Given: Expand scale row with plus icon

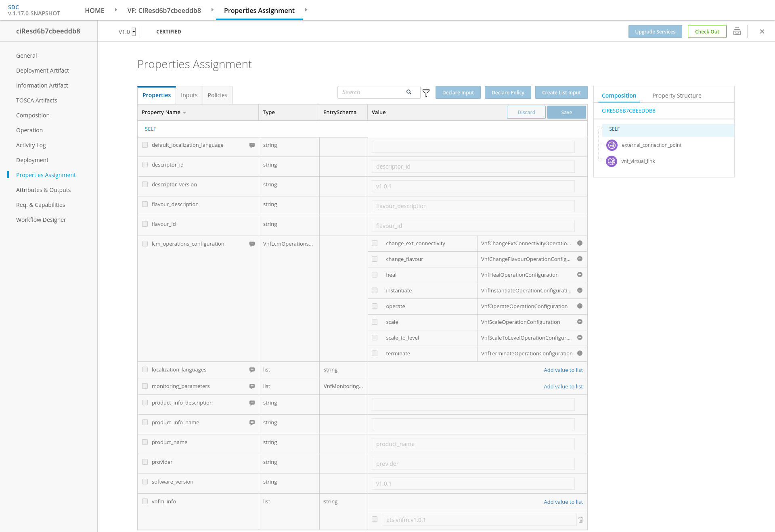Looking at the screenshot, I should [580, 322].
